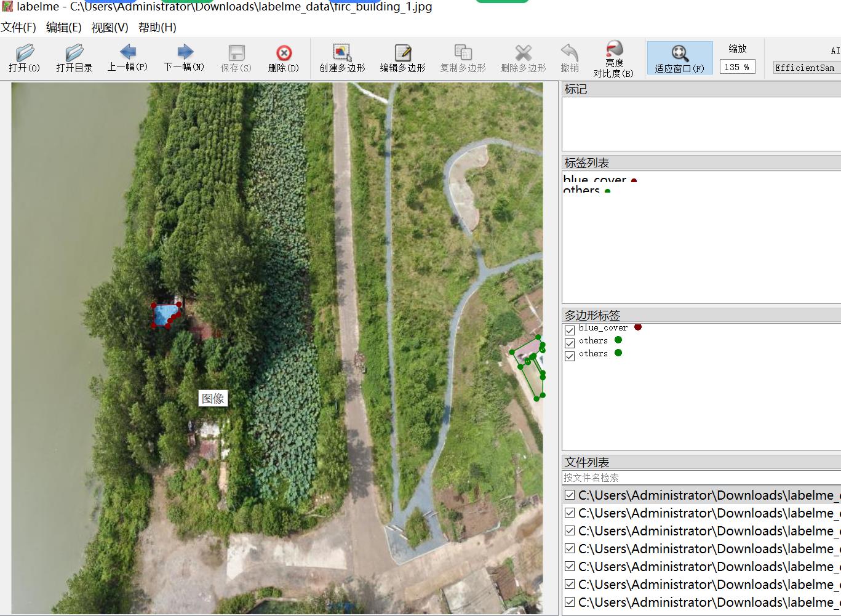Open the Edit (编辑) menu

tap(63, 27)
